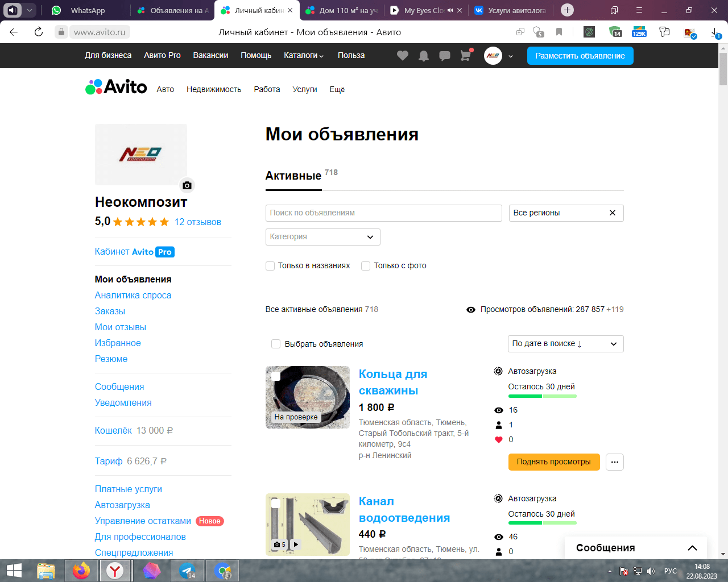Play video on Канал водоотведения thumbnail
Screen dimensions: 728x582
point(296,544)
